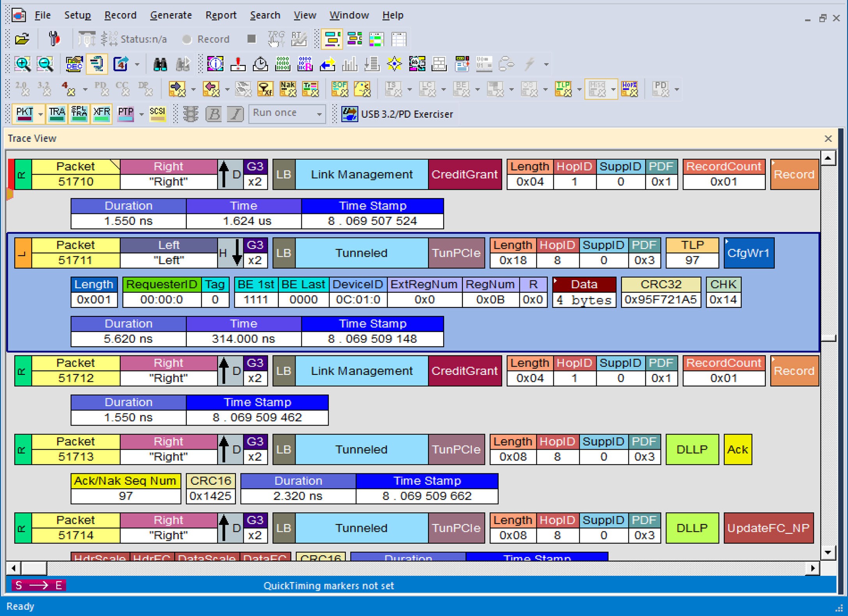The image size is (848, 616).
Task: Click the Record button in toolbar
Action: pos(206,39)
